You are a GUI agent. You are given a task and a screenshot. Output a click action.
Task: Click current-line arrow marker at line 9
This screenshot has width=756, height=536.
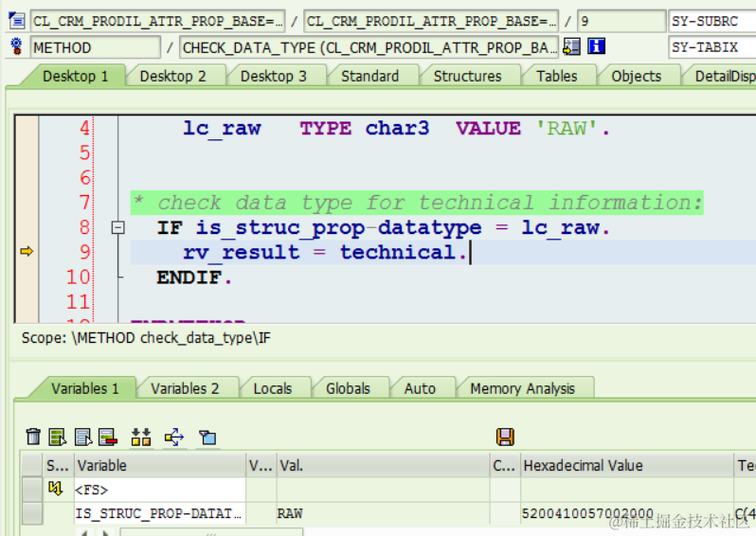[x=27, y=251]
